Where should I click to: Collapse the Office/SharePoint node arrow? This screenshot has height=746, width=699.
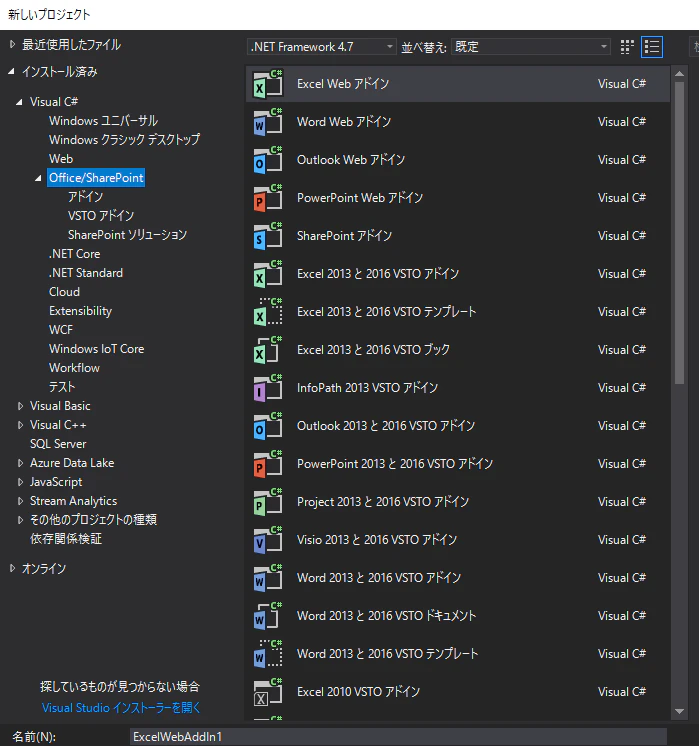39,178
